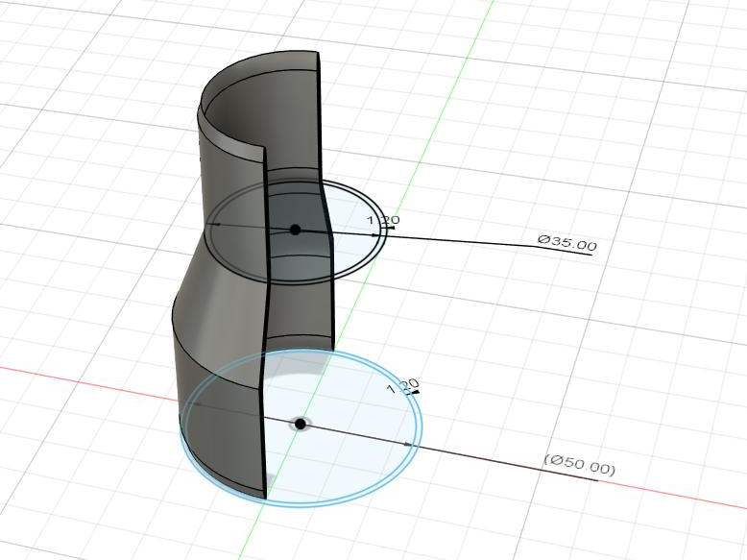Viewport: 747px width, 560px height.
Task: Select the (Ø50.00) driven dimension label
Action: 580,465
